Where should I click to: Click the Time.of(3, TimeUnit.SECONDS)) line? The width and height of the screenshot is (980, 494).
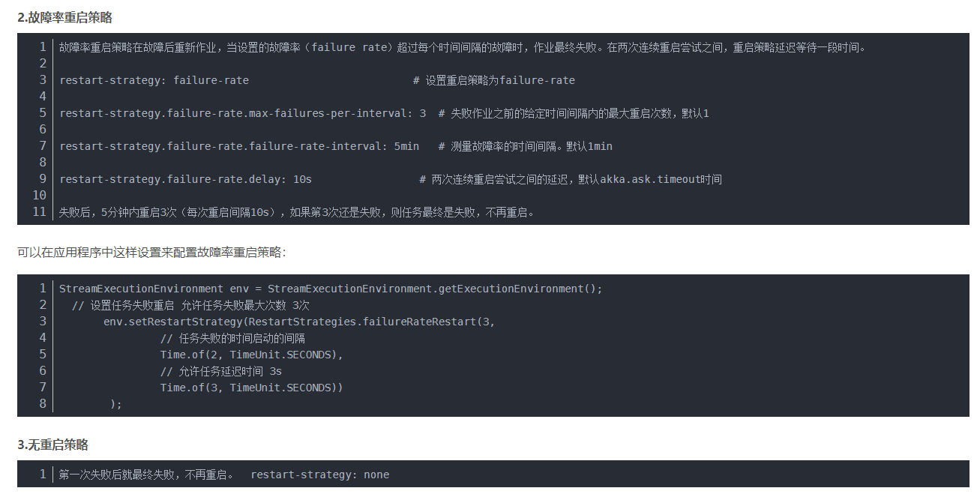coord(251,388)
